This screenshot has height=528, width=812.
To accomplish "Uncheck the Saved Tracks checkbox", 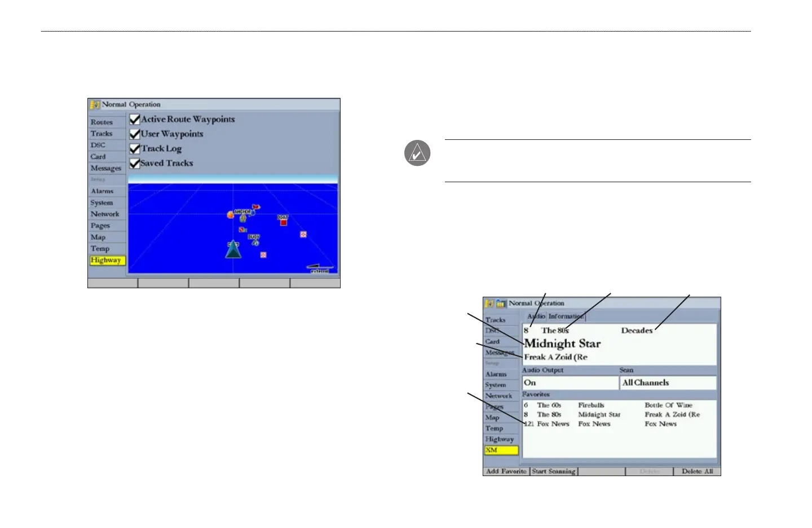I will (135, 163).
